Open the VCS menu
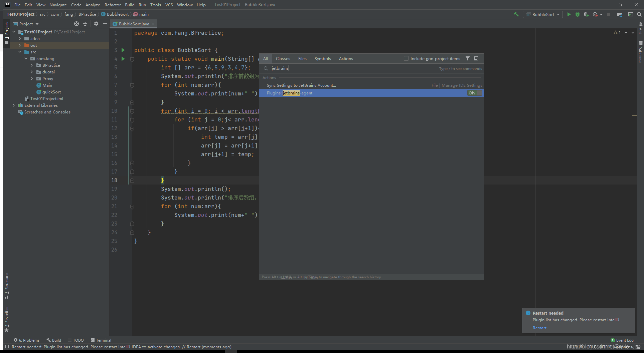This screenshot has height=353, width=644. (169, 5)
